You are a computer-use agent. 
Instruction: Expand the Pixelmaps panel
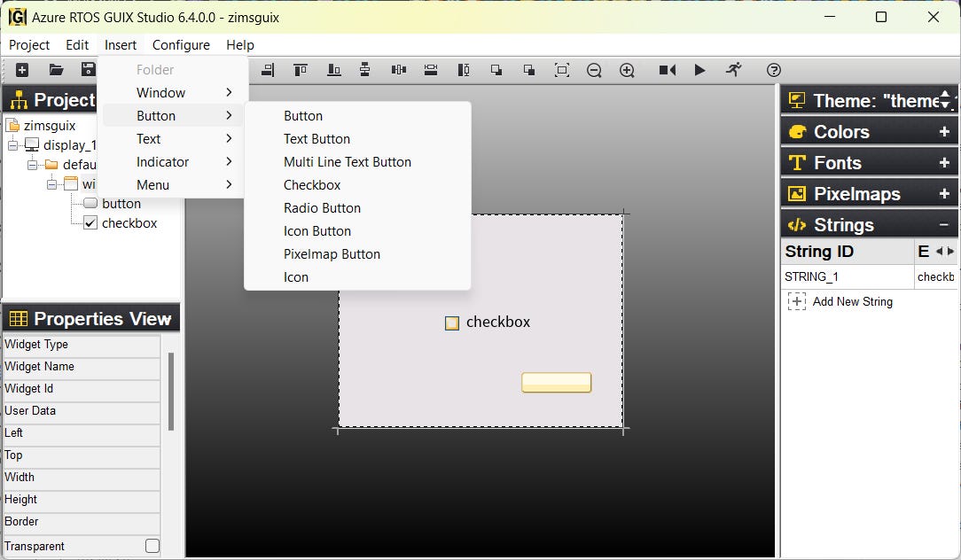(944, 194)
